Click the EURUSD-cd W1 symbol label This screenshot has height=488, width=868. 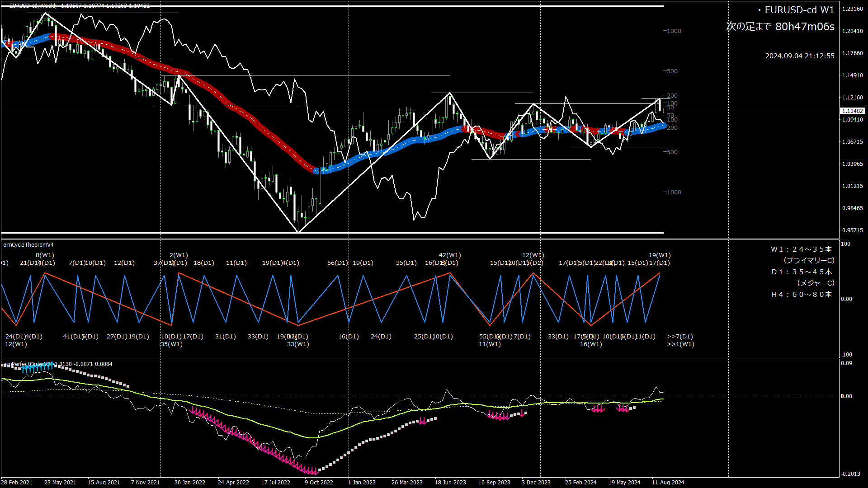click(x=799, y=10)
